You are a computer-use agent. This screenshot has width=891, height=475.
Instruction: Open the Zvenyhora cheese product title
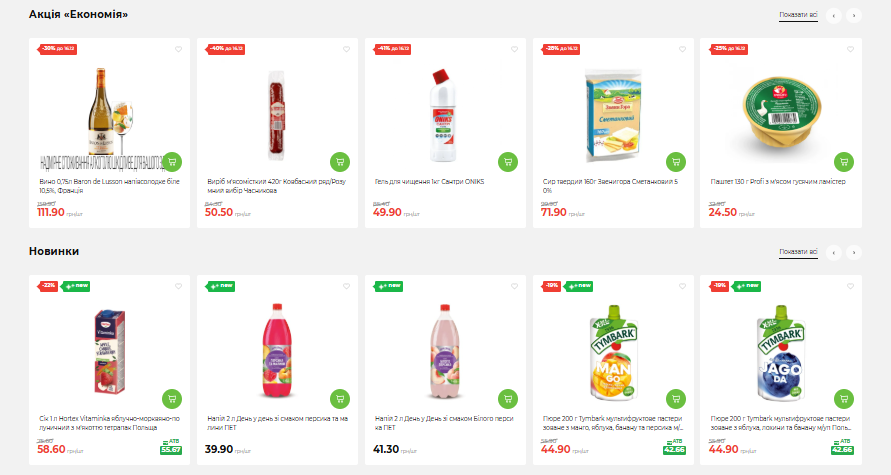tap(609, 185)
